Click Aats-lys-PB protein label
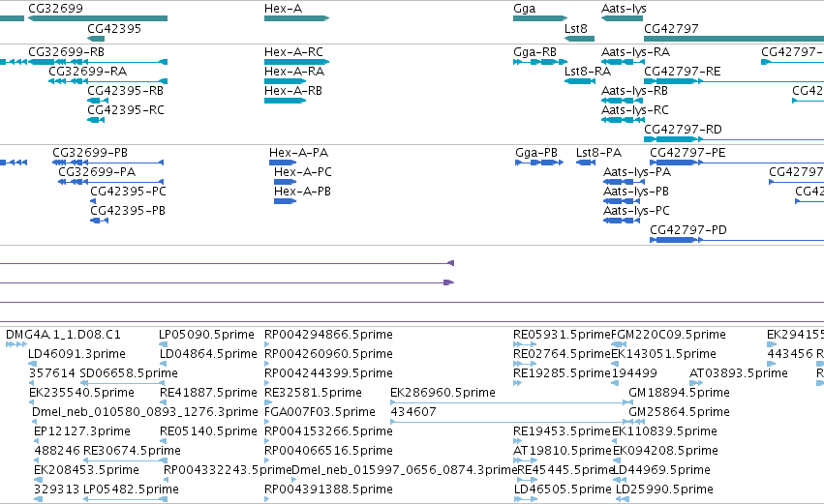The width and height of the screenshot is (824, 504). coord(636,192)
